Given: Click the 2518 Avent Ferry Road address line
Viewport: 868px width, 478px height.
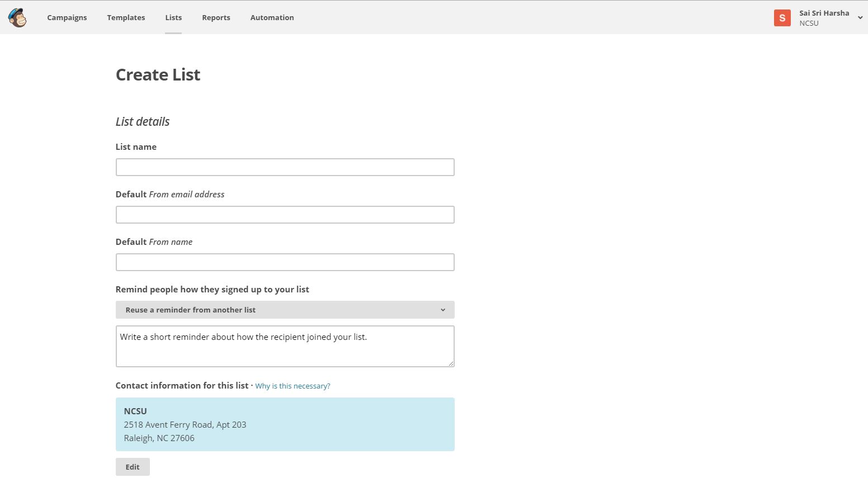Looking at the screenshot, I should 185,425.
